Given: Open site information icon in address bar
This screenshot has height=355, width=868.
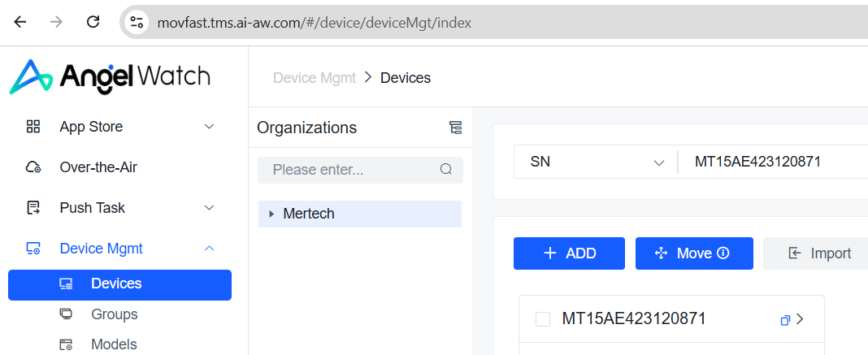Looking at the screenshot, I should (137, 23).
